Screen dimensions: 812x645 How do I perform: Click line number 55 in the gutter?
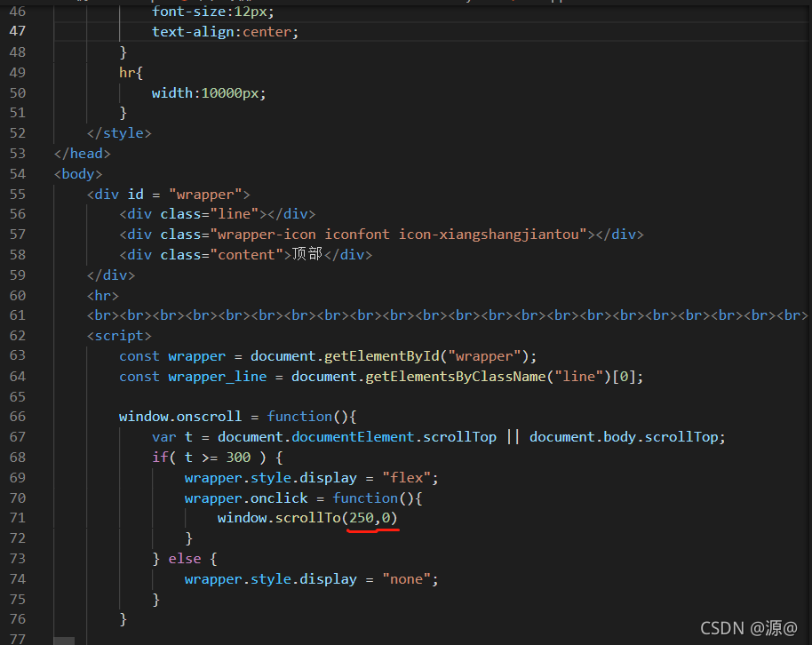(17, 195)
